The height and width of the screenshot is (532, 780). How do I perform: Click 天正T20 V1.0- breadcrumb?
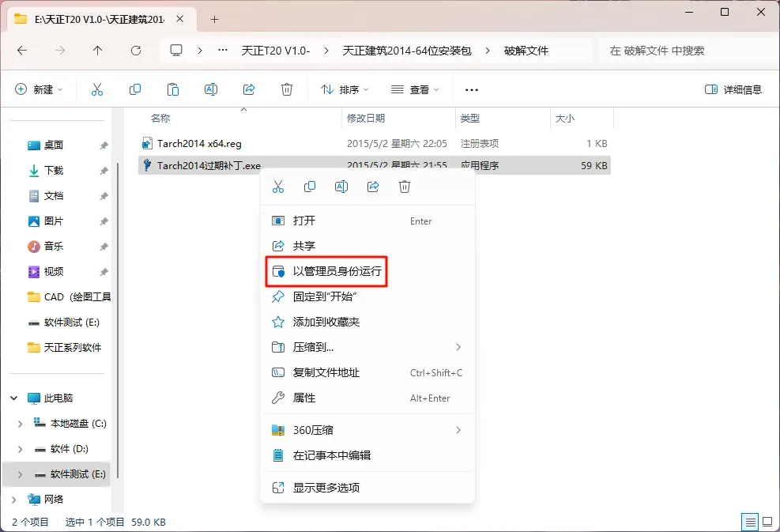click(276, 51)
